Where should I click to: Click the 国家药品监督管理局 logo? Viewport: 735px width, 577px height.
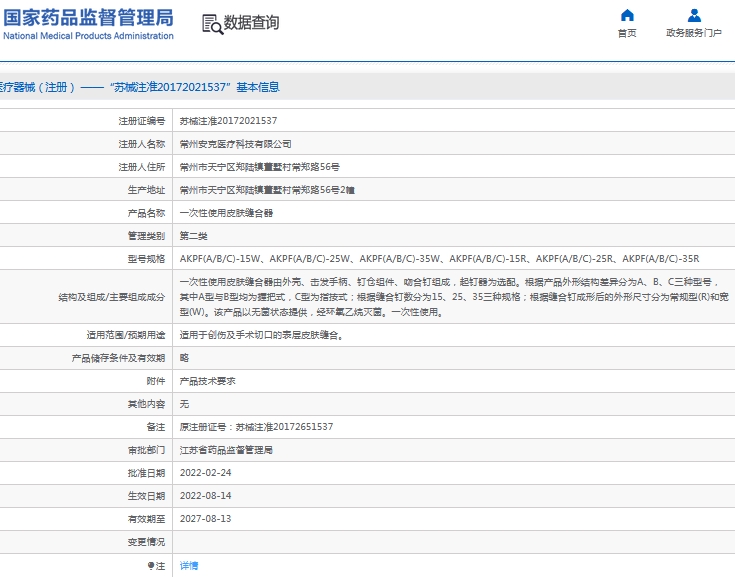[89, 18]
